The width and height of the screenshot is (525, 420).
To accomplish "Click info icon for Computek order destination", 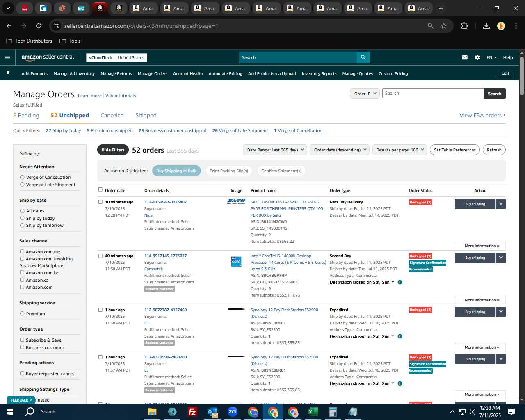I will (400, 282).
